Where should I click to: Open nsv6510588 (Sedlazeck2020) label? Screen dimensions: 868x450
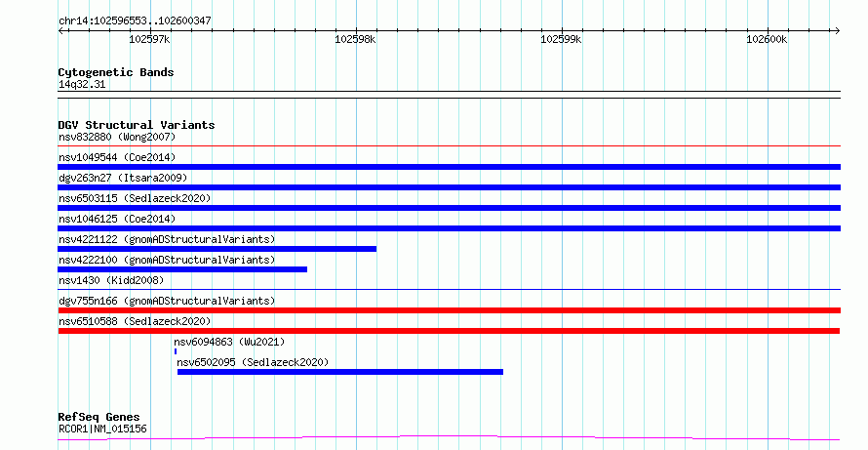pyautogui.click(x=135, y=321)
